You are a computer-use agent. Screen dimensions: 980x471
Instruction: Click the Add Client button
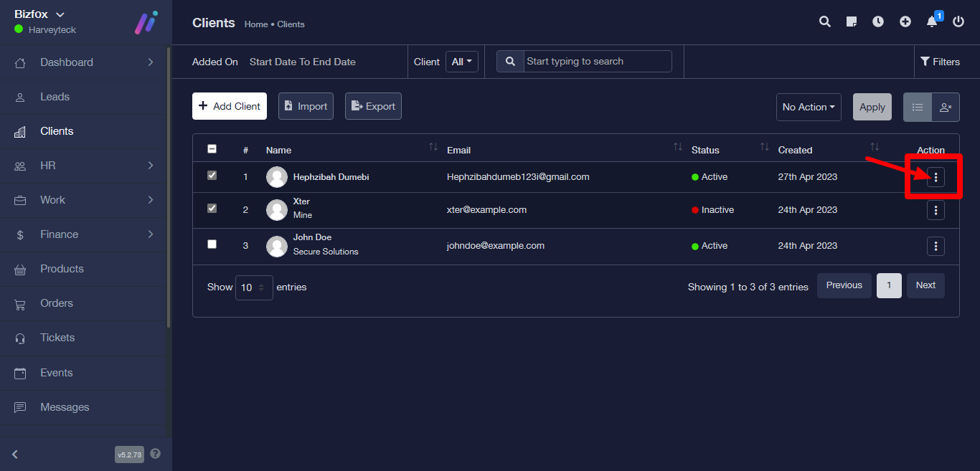(230, 106)
